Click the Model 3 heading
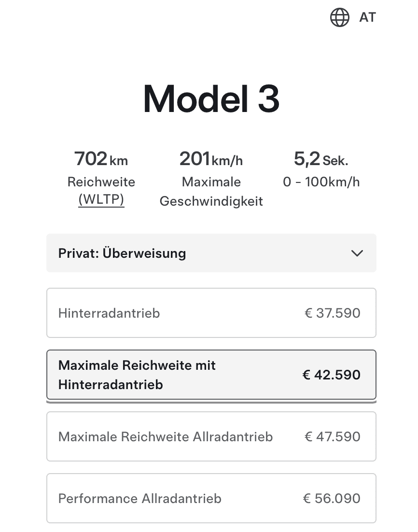 (x=211, y=99)
